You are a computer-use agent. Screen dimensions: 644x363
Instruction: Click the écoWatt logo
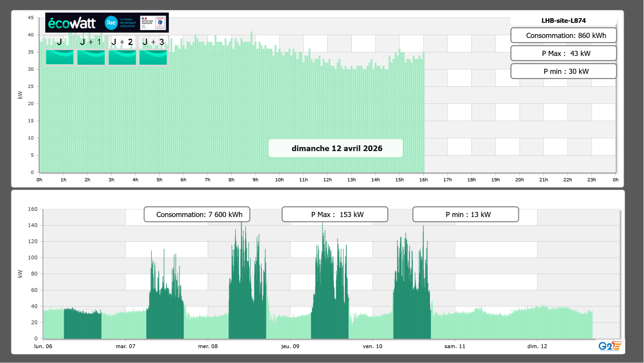pos(72,23)
